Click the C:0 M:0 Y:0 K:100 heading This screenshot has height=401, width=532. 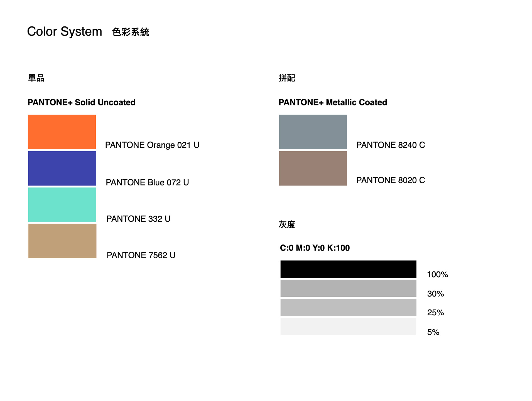pyautogui.click(x=315, y=248)
